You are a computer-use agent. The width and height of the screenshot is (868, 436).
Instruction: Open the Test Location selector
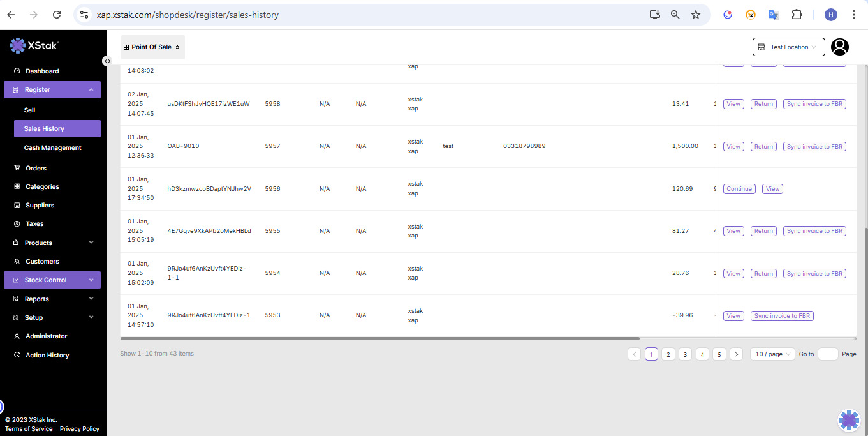(x=788, y=47)
